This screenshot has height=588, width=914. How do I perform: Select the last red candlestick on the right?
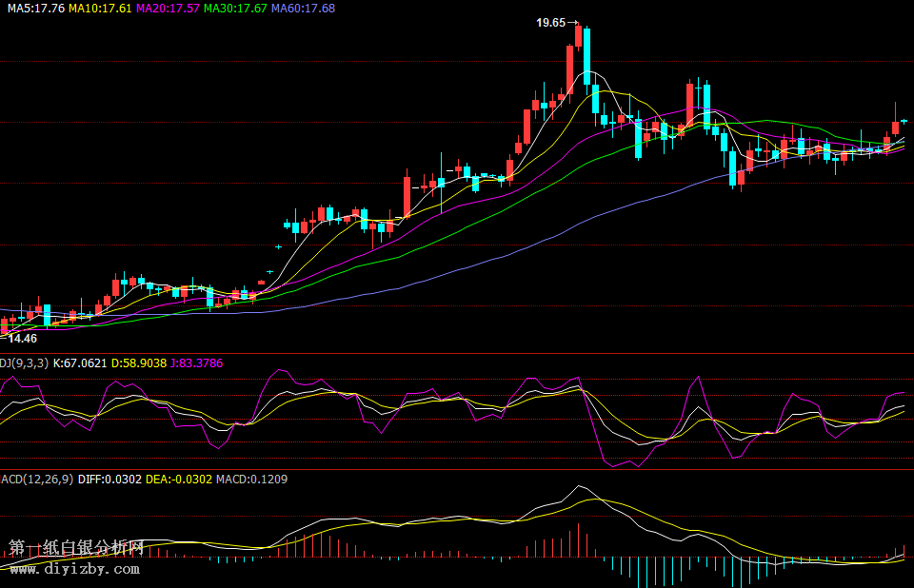(x=895, y=127)
